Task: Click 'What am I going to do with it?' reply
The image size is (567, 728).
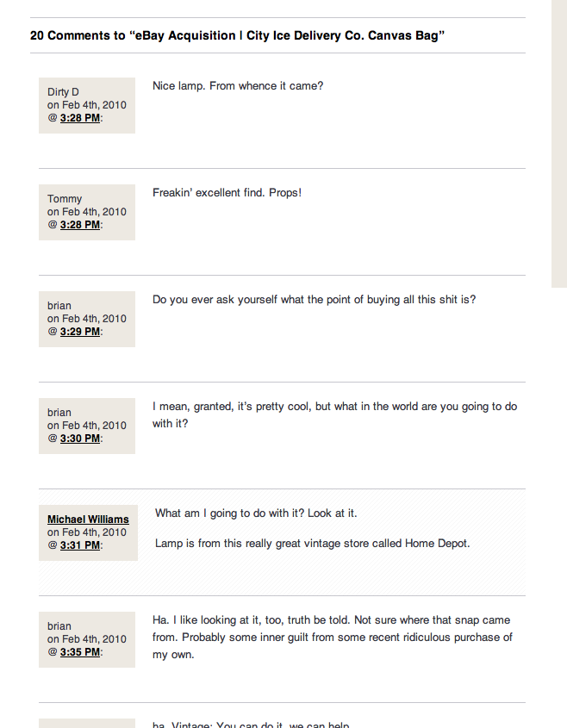Action: [256, 513]
